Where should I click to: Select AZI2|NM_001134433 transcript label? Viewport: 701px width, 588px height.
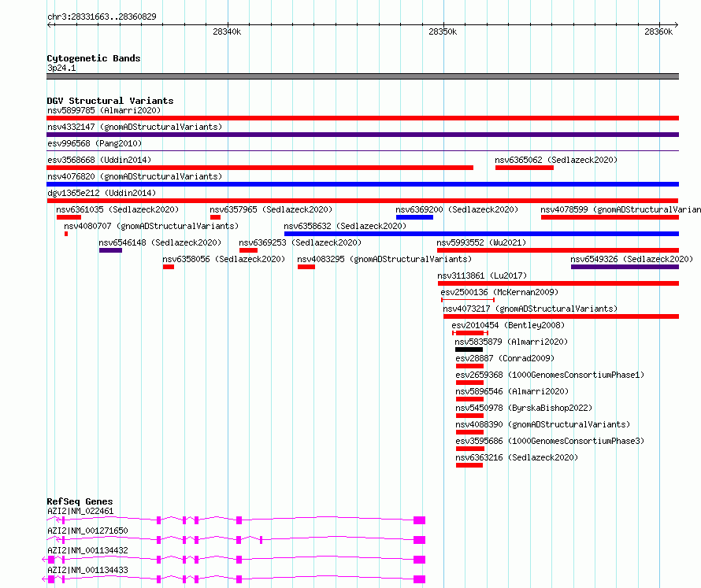coord(87,570)
